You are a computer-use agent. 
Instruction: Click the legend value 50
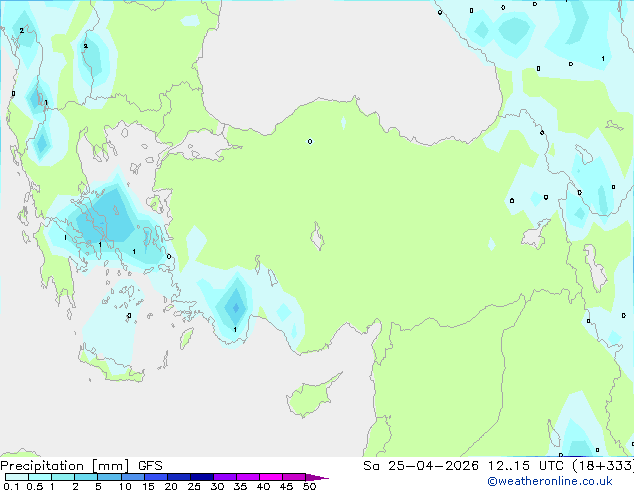(x=309, y=486)
